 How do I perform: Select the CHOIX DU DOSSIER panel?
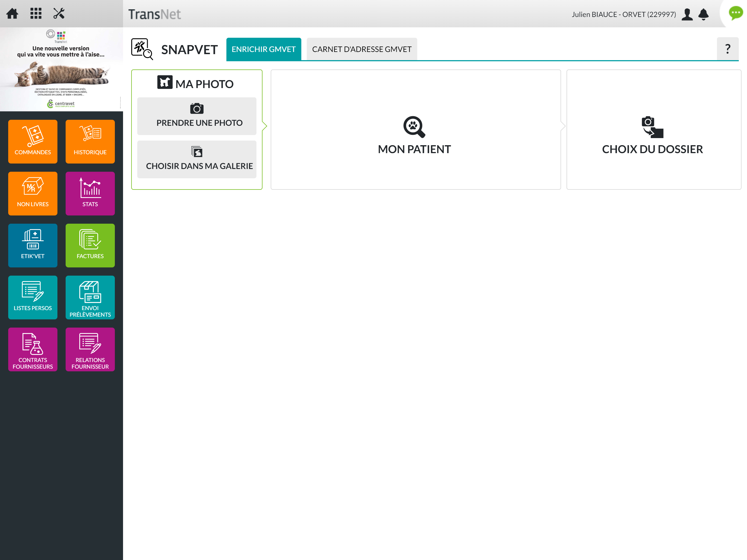tap(654, 130)
